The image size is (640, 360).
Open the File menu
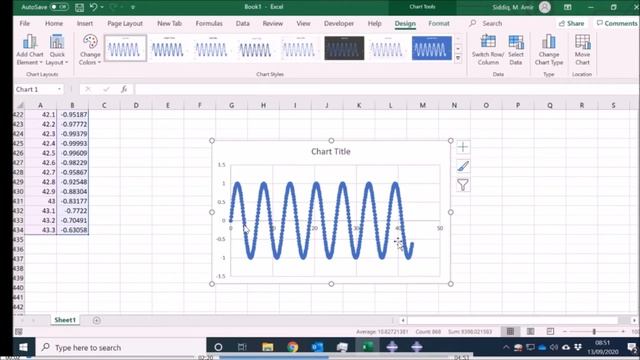coord(24,23)
